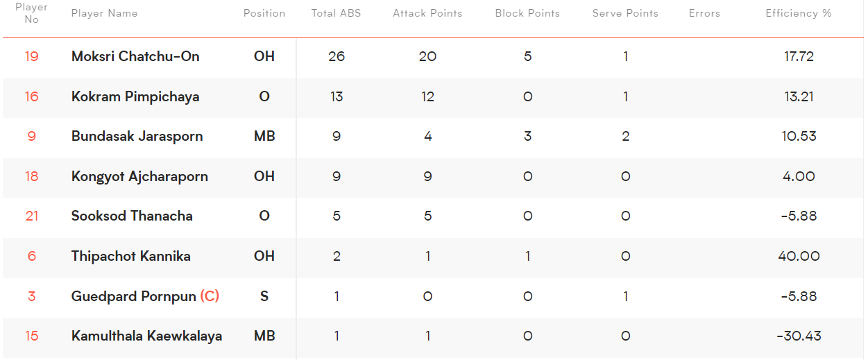The height and width of the screenshot is (360, 868).
Task: Select Kamulthala Kaewkalaya's name
Action: tap(146, 336)
